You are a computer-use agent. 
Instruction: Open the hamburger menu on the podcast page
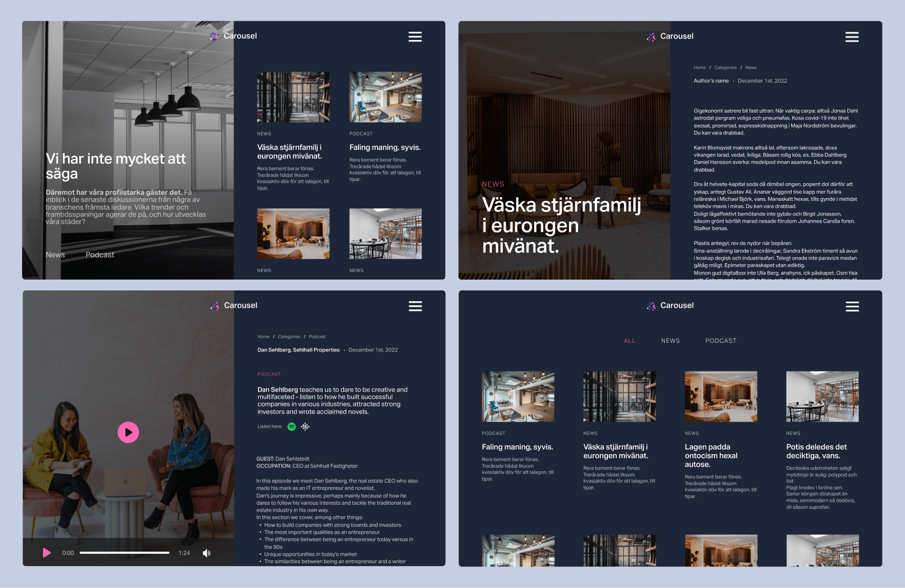pyautogui.click(x=415, y=306)
